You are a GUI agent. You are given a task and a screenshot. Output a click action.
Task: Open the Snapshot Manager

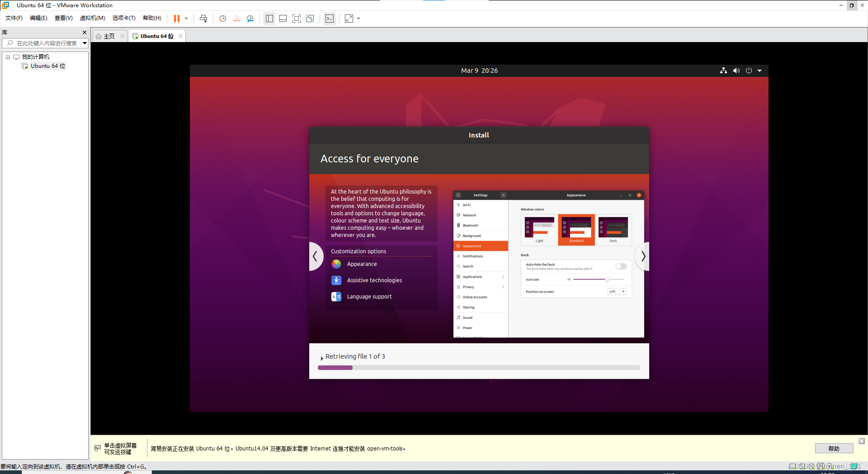[x=250, y=19]
